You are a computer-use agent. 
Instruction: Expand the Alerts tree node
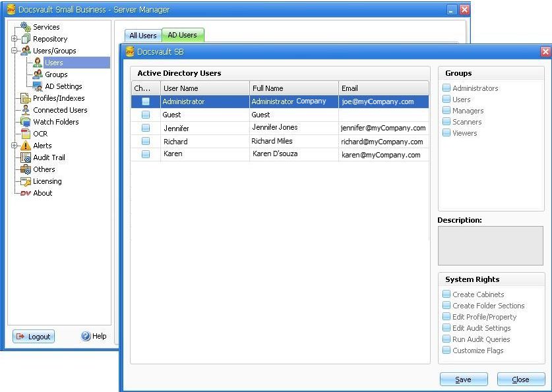click(13, 146)
